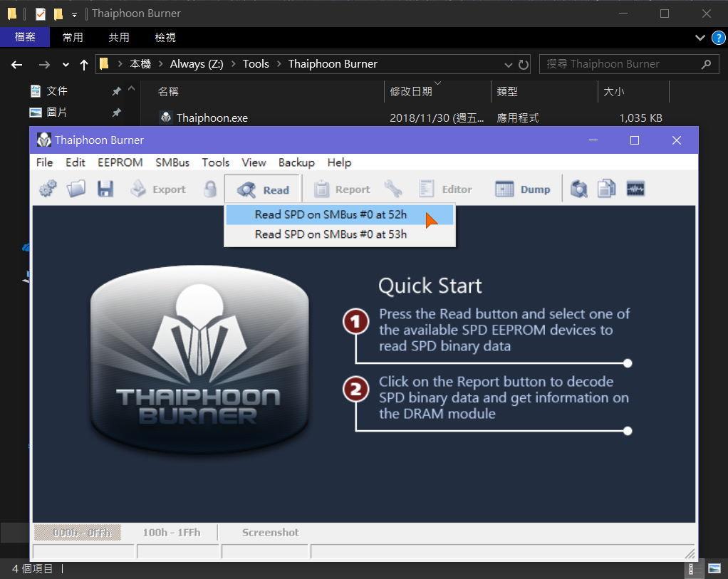Switch to the 100h - 1FFh tab
728x579 pixels.
click(x=172, y=533)
